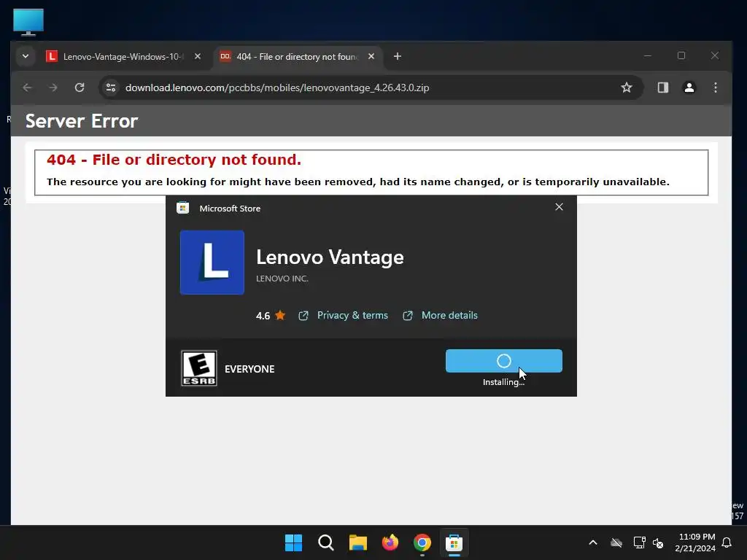Click the ESRB Everyone rating badge
This screenshot has height=560, width=747.
(199, 368)
